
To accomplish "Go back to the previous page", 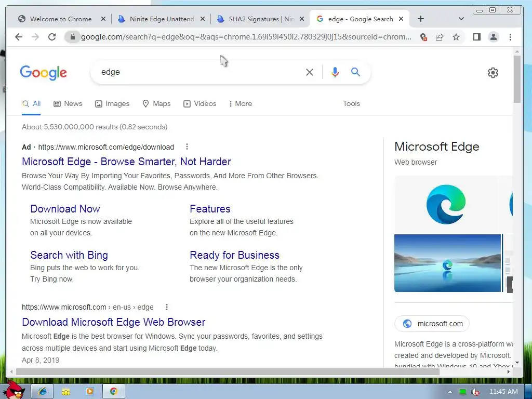I will point(19,37).
